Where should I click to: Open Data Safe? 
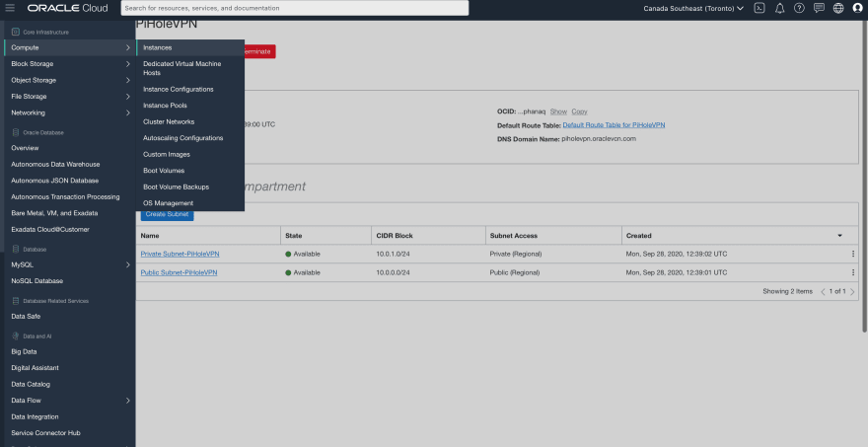26,317
